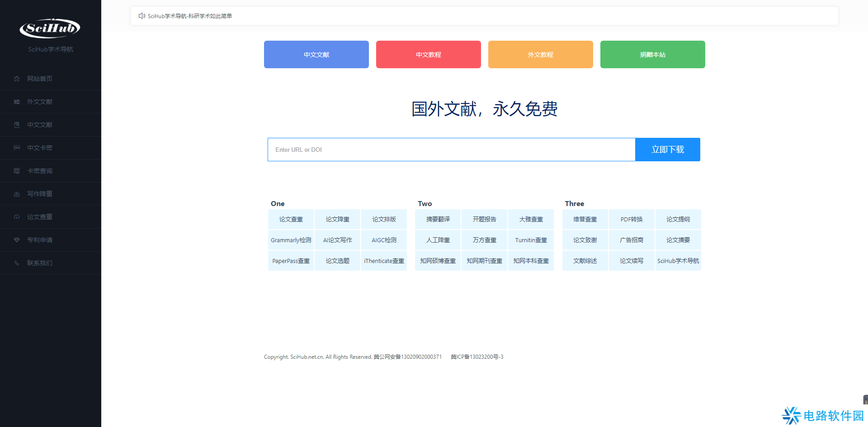Click the green 捐赠本站 button

pos(652,55)
